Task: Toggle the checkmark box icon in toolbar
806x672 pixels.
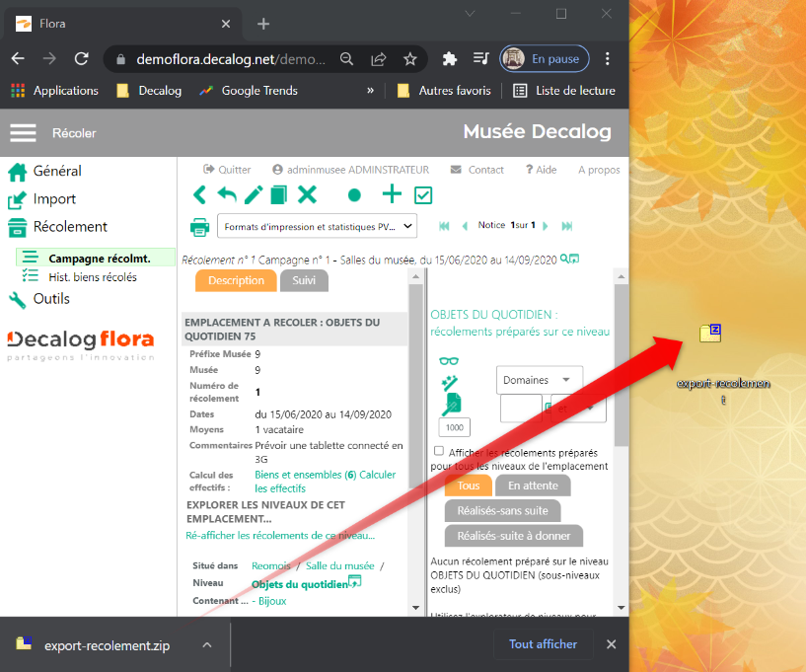Action: [x=423, y=195]
